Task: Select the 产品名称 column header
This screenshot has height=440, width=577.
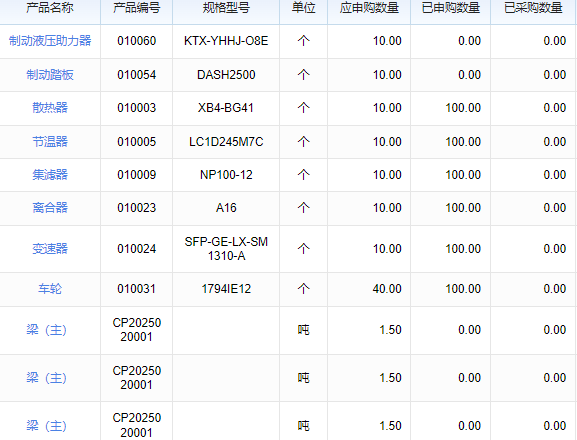Action: [x=50, y=8]
